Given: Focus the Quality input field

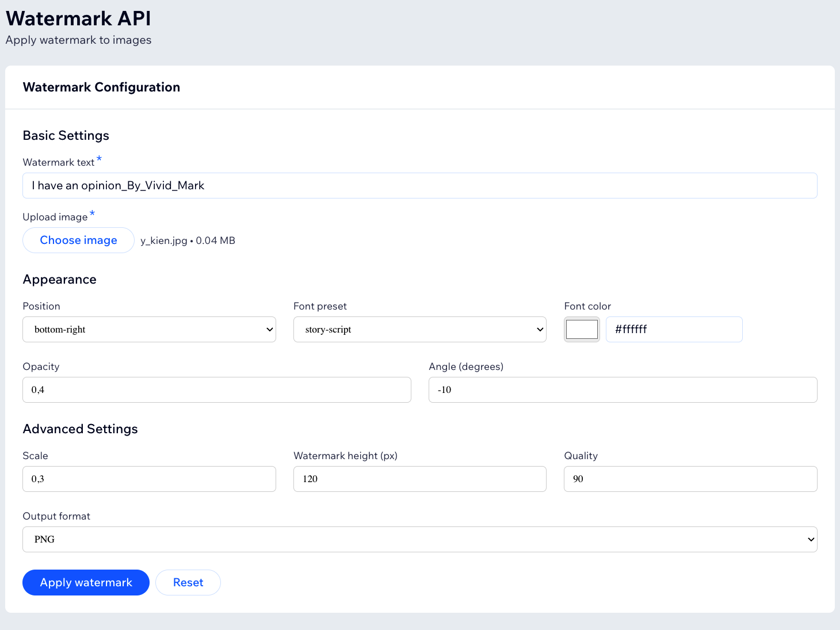Looking at the screenshot, I should click(x=690, y=479).
